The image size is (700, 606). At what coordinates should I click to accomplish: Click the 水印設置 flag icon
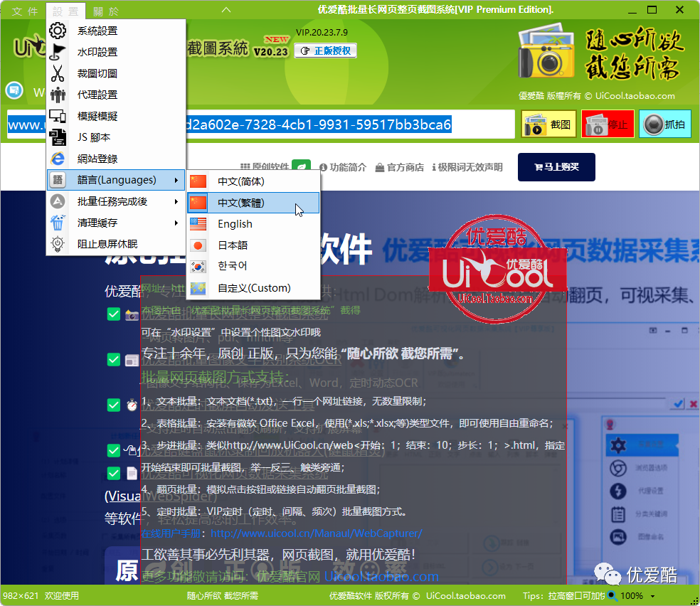point(58,52)
